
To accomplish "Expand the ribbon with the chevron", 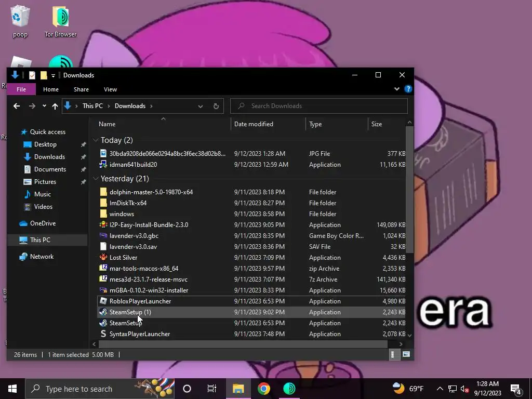I will [396, 89].
